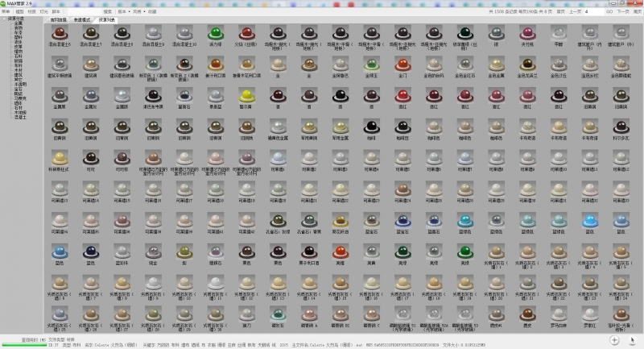Open the 版本 dropdown
The height and width of the screenshot is (349, 644).
[124, 12]
